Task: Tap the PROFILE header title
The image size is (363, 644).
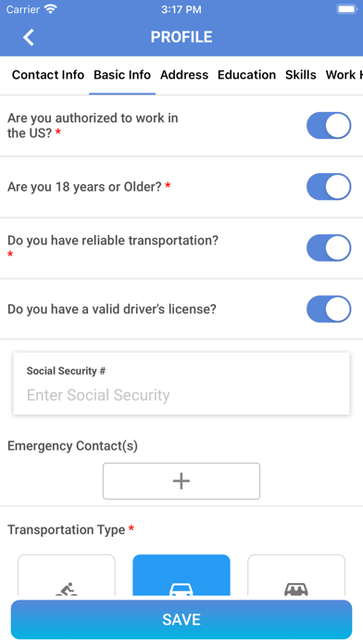Action: click(x=181, y=37)
